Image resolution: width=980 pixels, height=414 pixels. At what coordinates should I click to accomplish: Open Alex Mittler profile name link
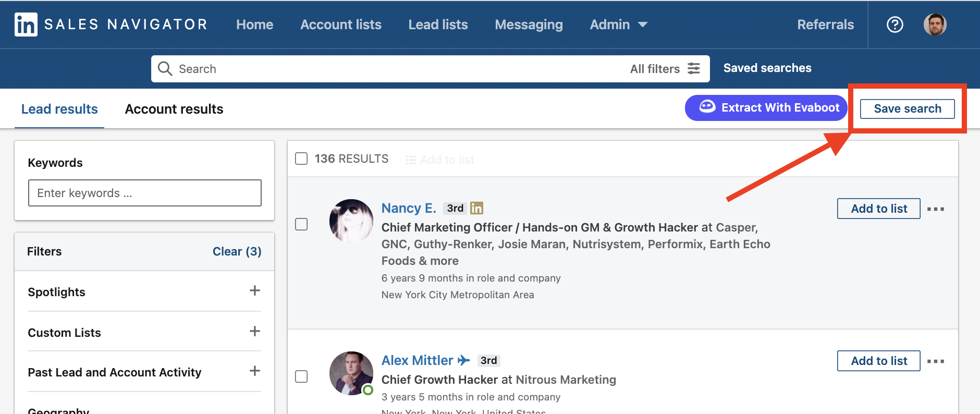(418, 360)
